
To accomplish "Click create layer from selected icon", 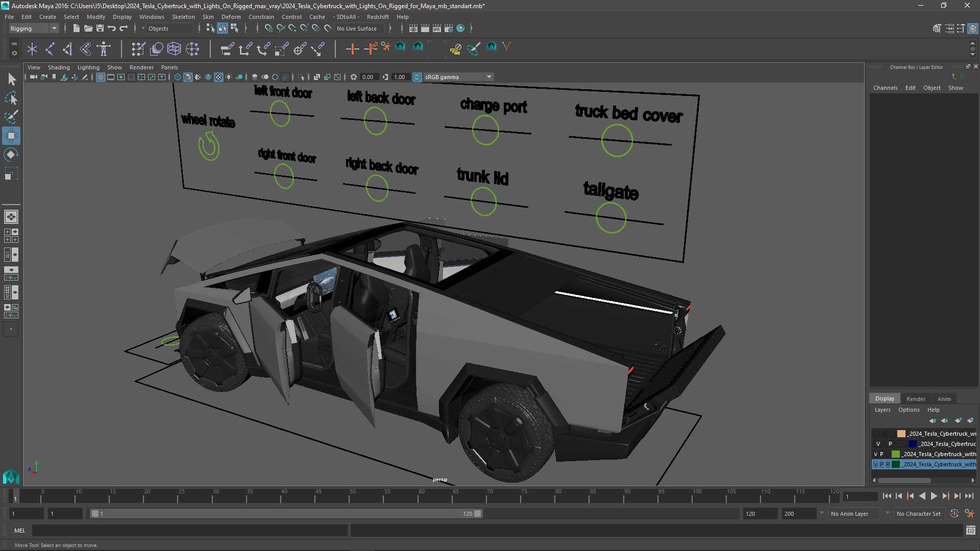I will (x=970, y=420).
